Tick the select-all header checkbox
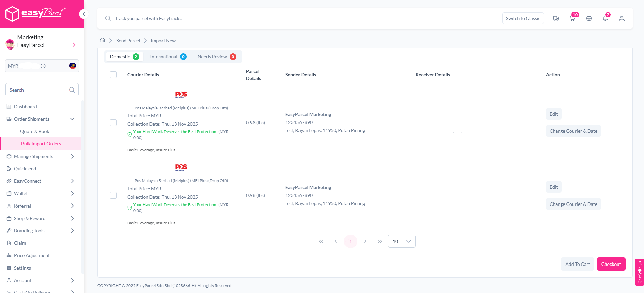The height and width of the screenshot is (293, 644). point(113,75)
